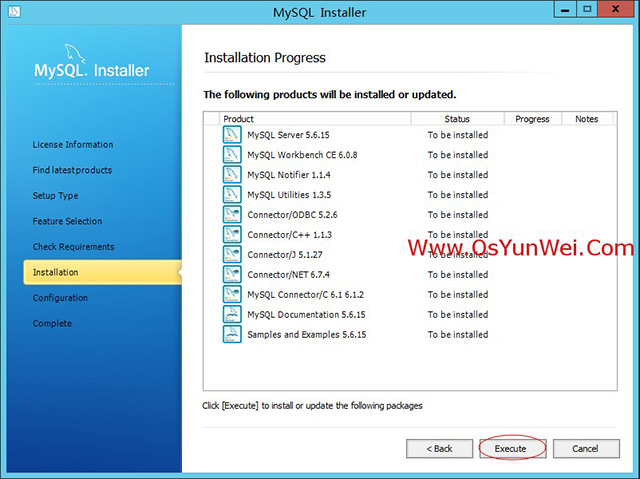Select MySQL Connector/C 6.1 6.1.2 text
This screenshot has height=479, width=640.
pos(305,295)
